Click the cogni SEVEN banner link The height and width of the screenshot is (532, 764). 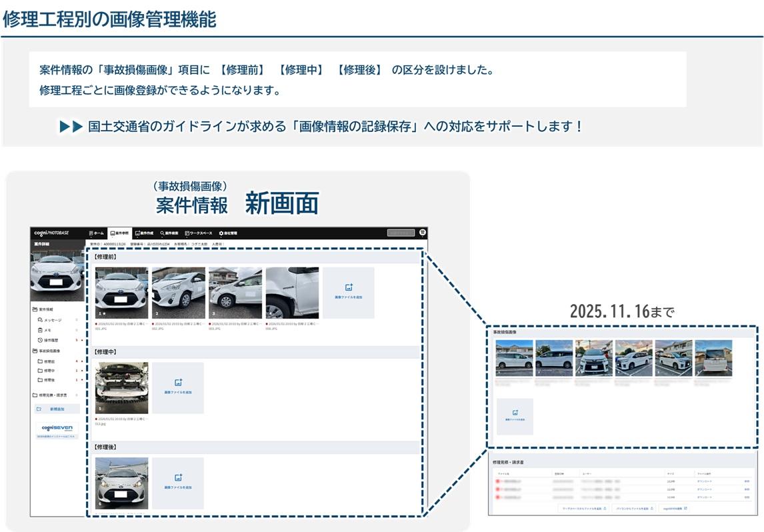click(57, 430)
